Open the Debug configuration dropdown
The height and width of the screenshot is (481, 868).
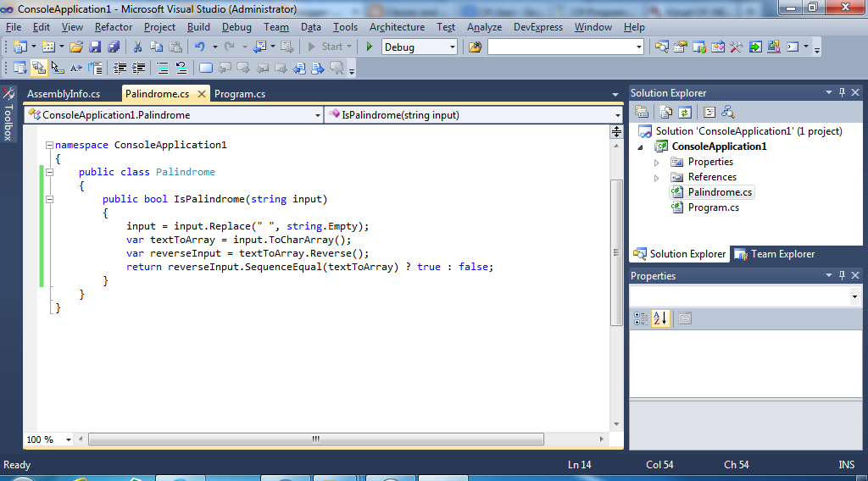tap(453, 47)
